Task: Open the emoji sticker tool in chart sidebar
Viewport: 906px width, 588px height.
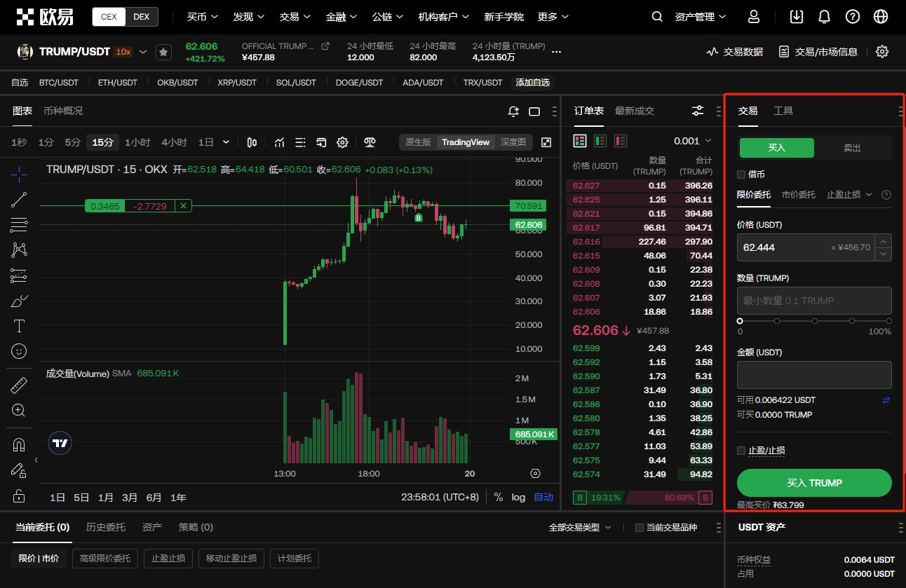Action: (x=18, y=350)
